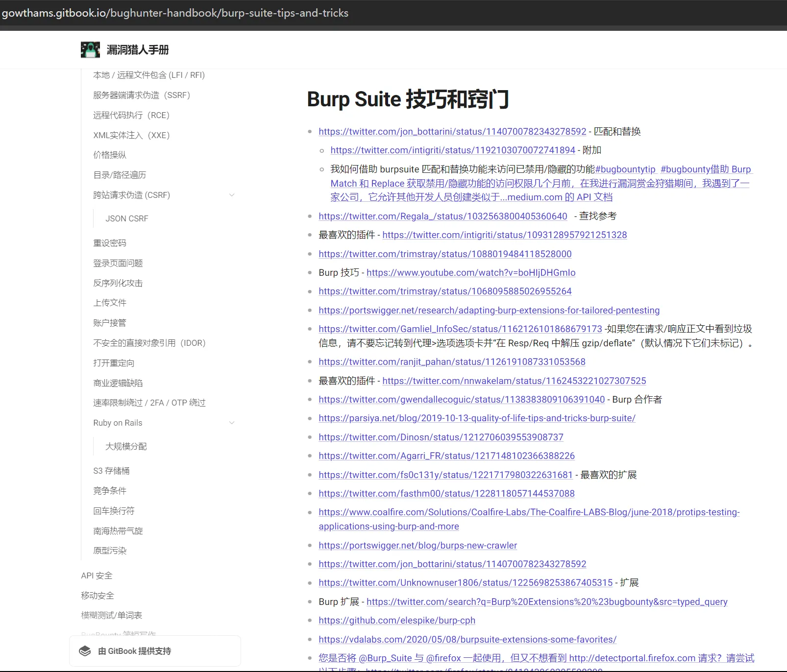787x672 pixels.
Task: Open jon_bottarini tweet link labeled 匹配和替换
Action: pyautogui.click(x=452, y=131)
